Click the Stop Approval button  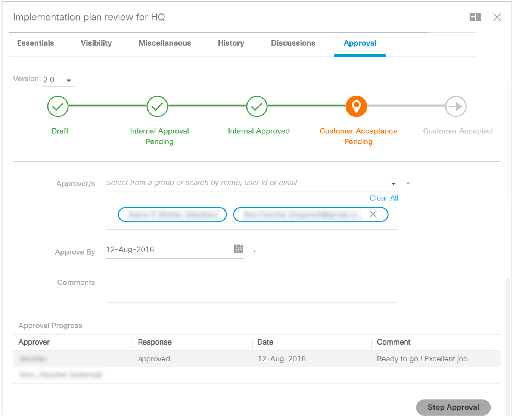453,407
